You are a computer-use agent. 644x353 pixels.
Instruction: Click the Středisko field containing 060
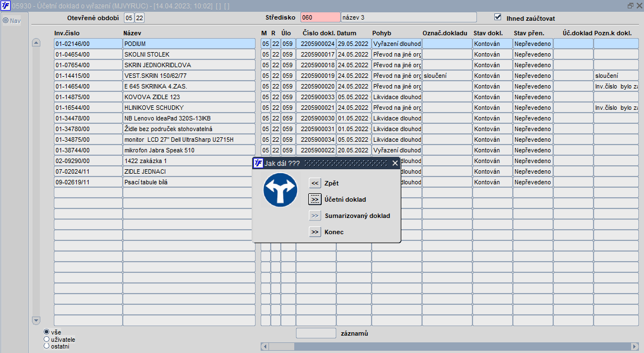pyautogui.click(x=321, y=17)
